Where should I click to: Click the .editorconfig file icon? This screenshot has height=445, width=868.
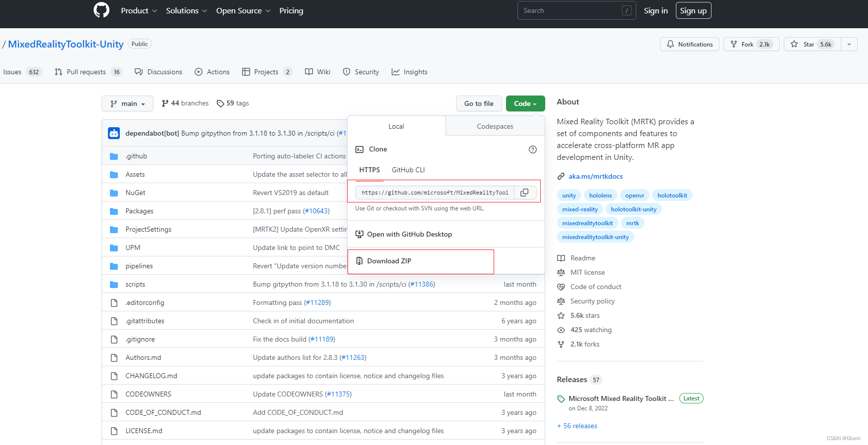[x=114, y=303]
